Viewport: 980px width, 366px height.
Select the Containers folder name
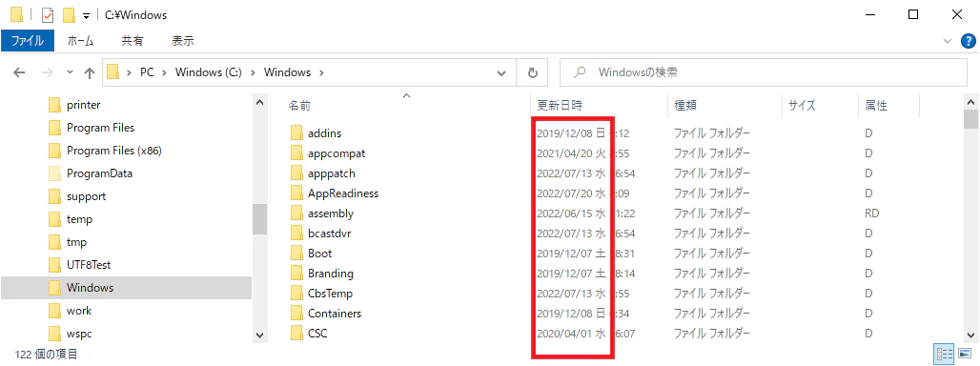coord(335,313)
